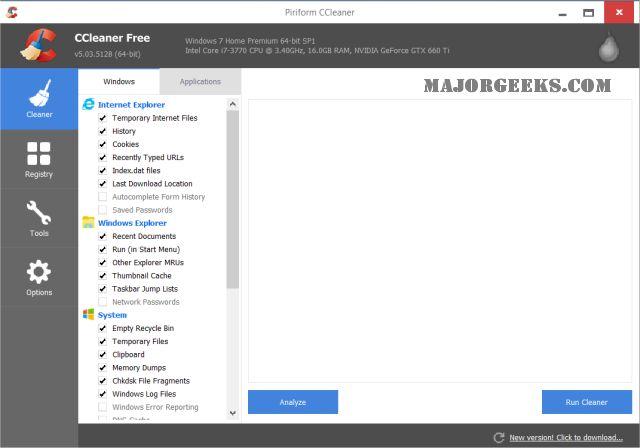
Task: Click the Thumbnail Cache label
Action: pos(142,276)
